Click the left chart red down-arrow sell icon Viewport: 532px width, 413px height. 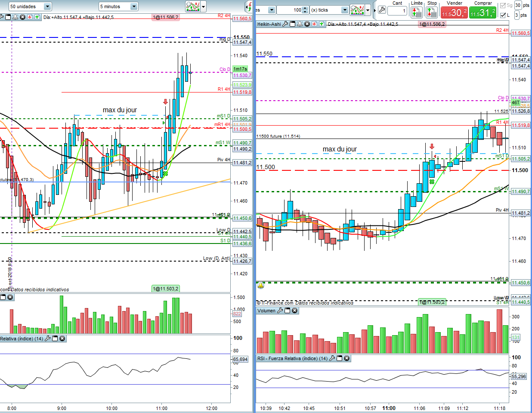(x=30, y=17)
